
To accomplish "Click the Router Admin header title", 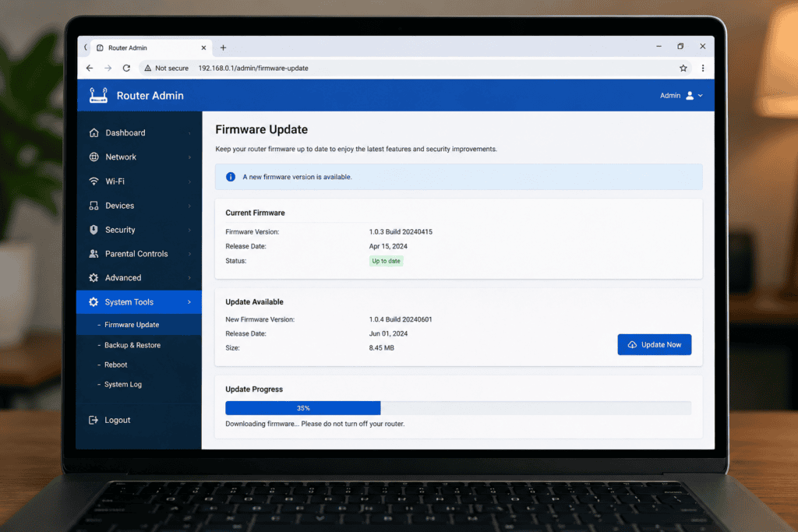I will (x=150, y=96).
